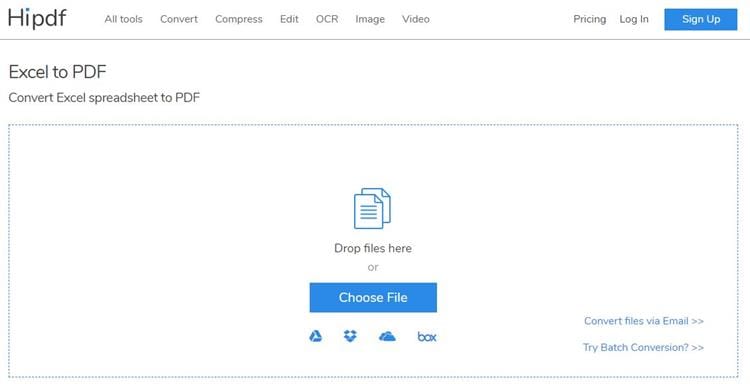Open the Video menu
750x384 pixels.
416,19
